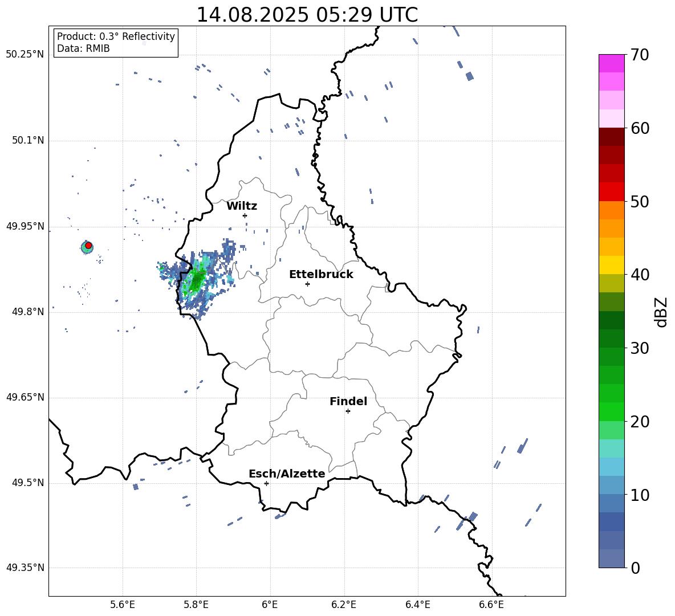
Task: Click the Ettelbruck station cross marker
Action: pyautogui.click(x=307, y=284)
